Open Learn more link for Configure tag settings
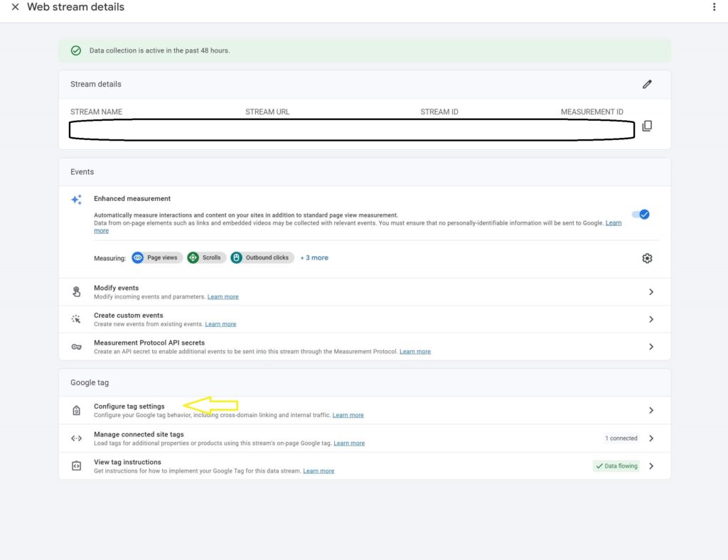Image resolution: width=728 pixels, height=560 pixels. [x=348, y=415]
